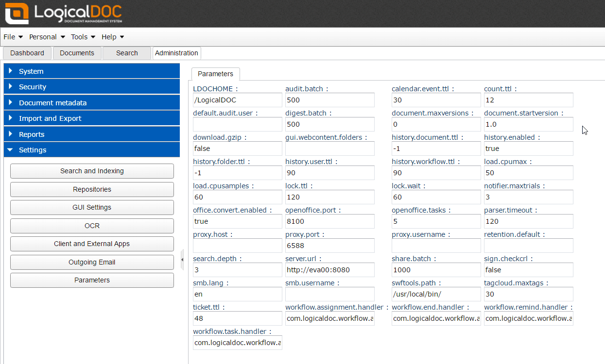Click the lock.wait field
Screen dimensions: 605x364
436,197
